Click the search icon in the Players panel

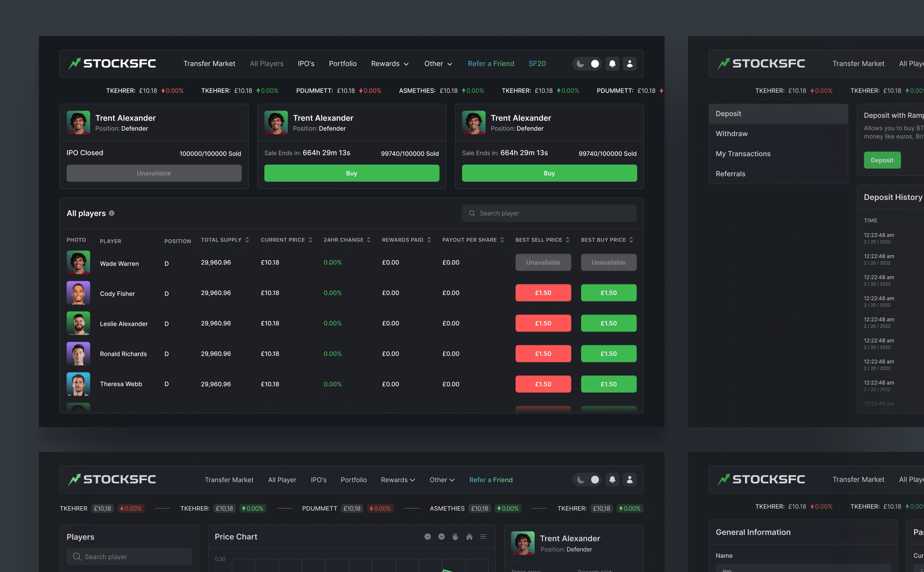pyautogui.click(x=77, y=557)
